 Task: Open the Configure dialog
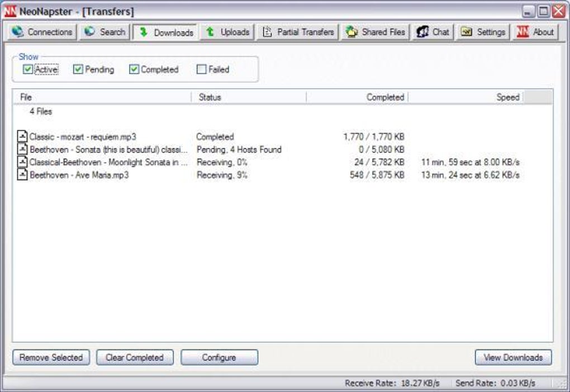point(219,357)
